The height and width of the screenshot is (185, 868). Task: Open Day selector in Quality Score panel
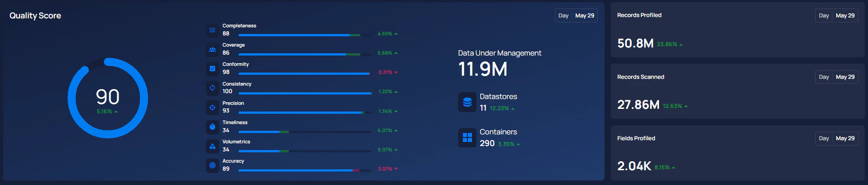click(563, 16)
